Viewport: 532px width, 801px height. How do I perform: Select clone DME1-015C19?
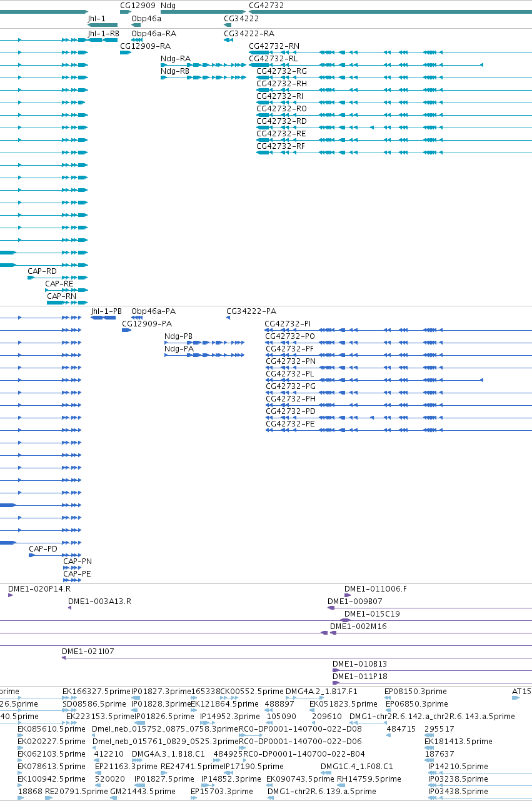coord(372,614)
